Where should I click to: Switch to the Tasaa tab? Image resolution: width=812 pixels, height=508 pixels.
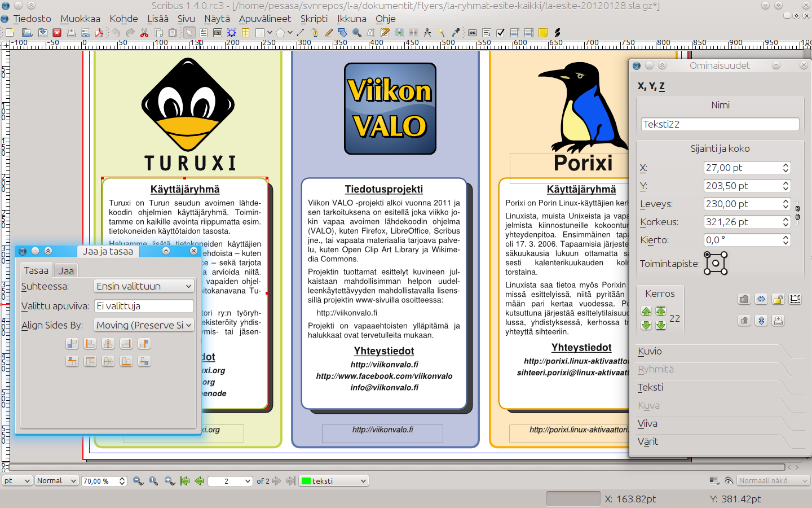[36, 270]
